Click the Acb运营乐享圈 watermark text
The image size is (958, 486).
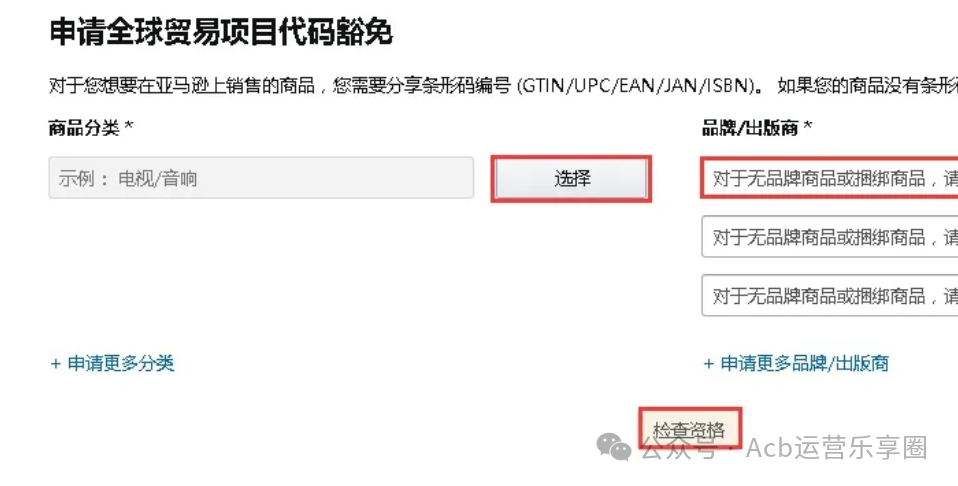click(837, 448)
